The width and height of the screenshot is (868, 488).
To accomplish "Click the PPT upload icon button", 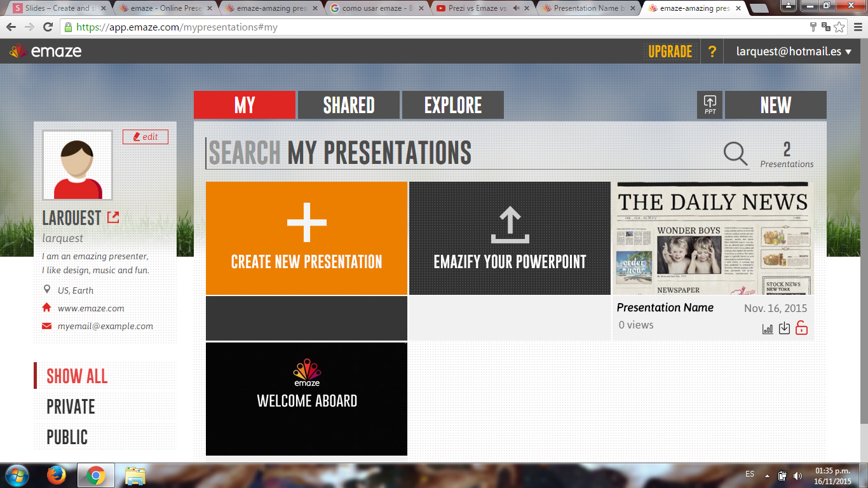I will tap(710, 105).
